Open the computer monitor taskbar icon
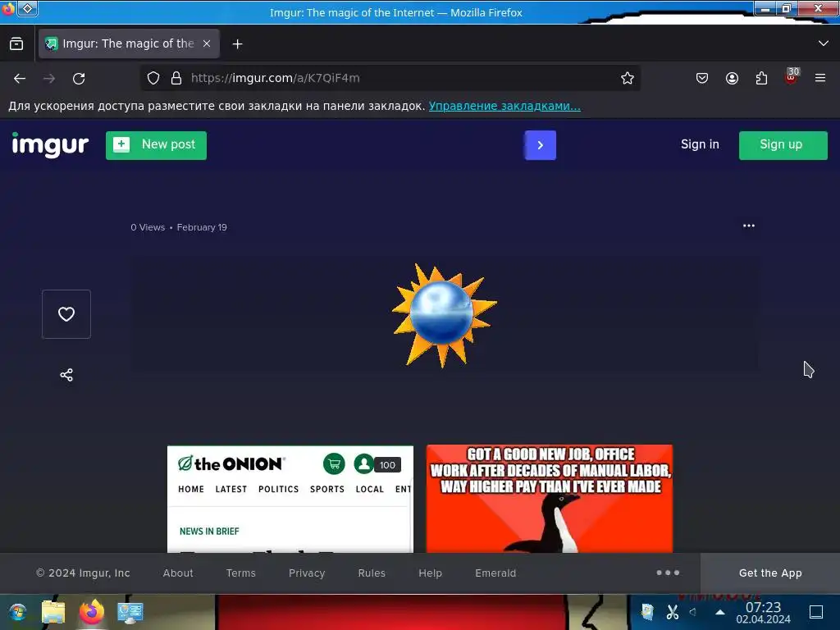 tap(130, 612)
